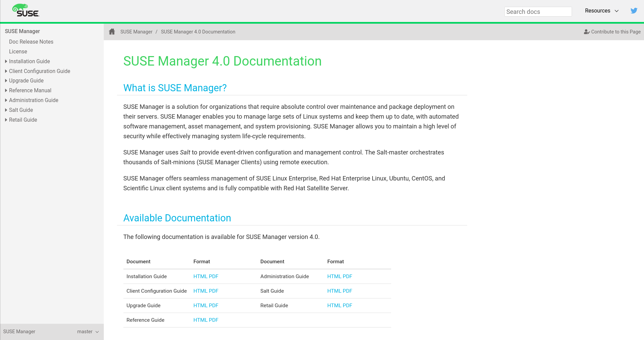Screen dimensions: 644x340
Task: Expand the Salt Guide arrow
Action: 6,110
